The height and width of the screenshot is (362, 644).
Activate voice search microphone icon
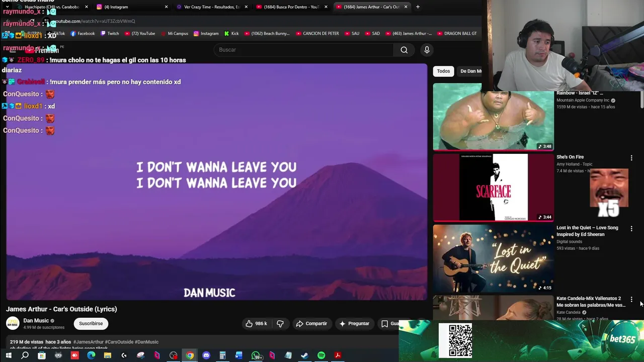pyautogui.click(x=427, y=50)
